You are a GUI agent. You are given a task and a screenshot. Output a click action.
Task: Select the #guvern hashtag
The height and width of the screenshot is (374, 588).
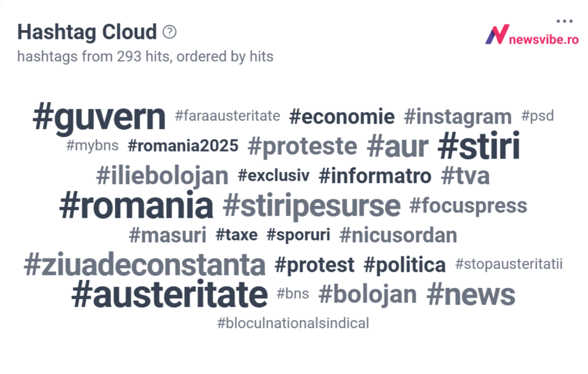(x=99, y=117)
